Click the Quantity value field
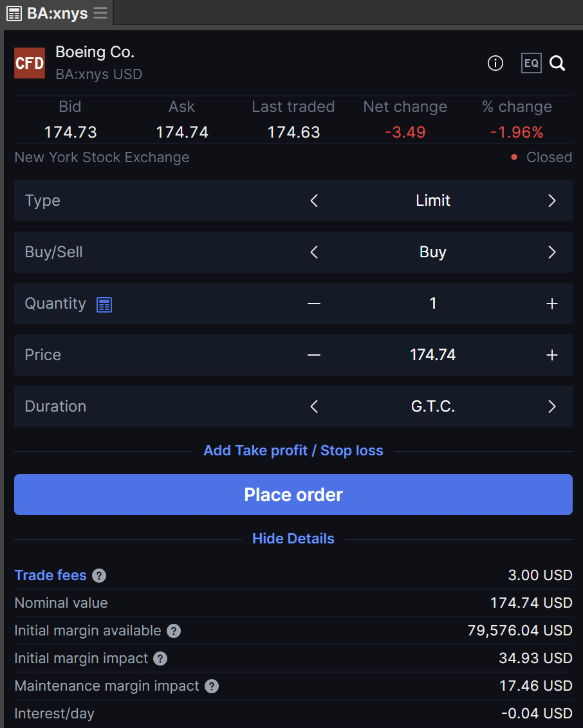This screenshot has height=728, width=583. 433,304
